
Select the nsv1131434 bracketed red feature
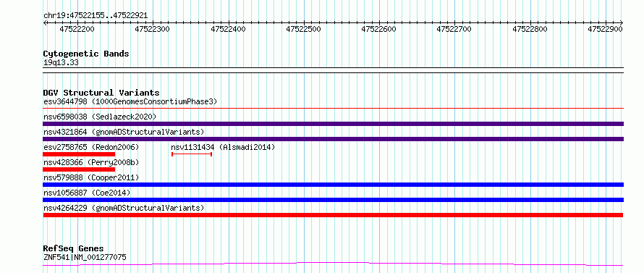click(192, 154)
